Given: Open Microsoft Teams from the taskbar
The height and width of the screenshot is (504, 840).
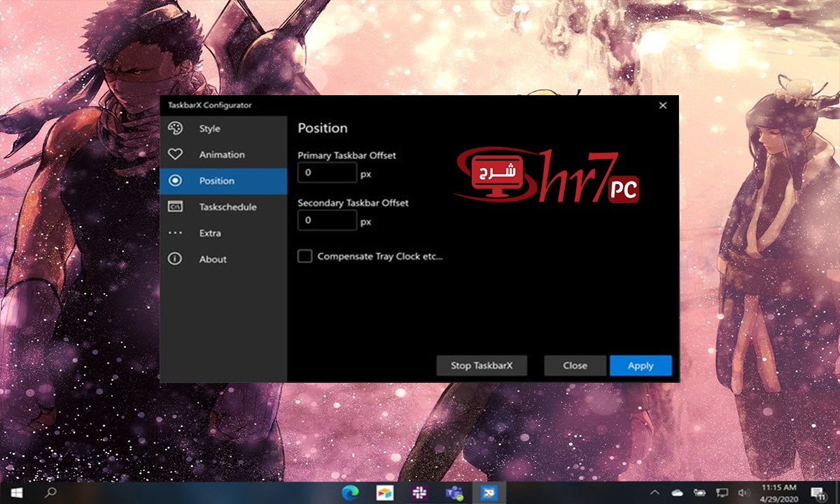Looking at the screenshot, I should 452,492.
